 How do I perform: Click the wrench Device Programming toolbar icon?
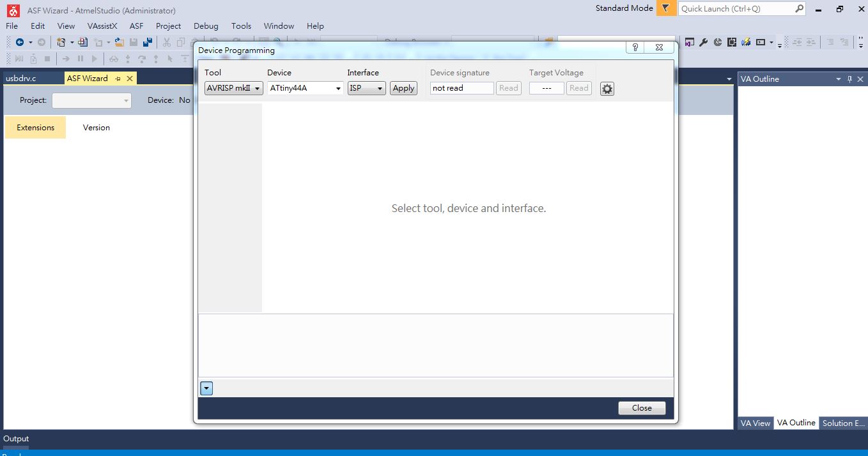pos(704,42)
